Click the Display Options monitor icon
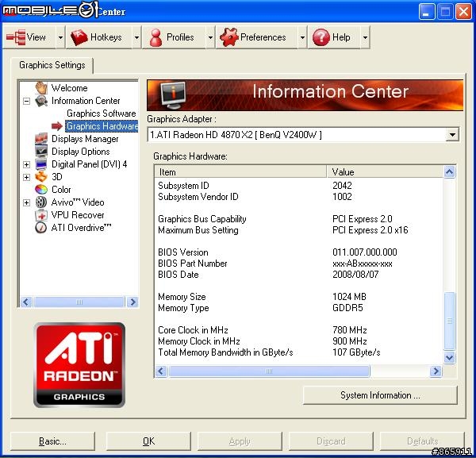 tap(41, 152)
